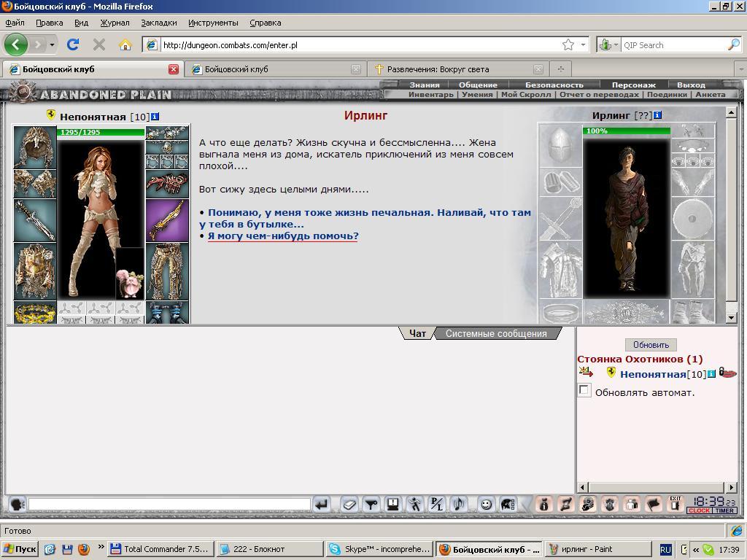Click the chat input text field
The height and width of the screenshot is (560, 747).
(x=169, y=505)
